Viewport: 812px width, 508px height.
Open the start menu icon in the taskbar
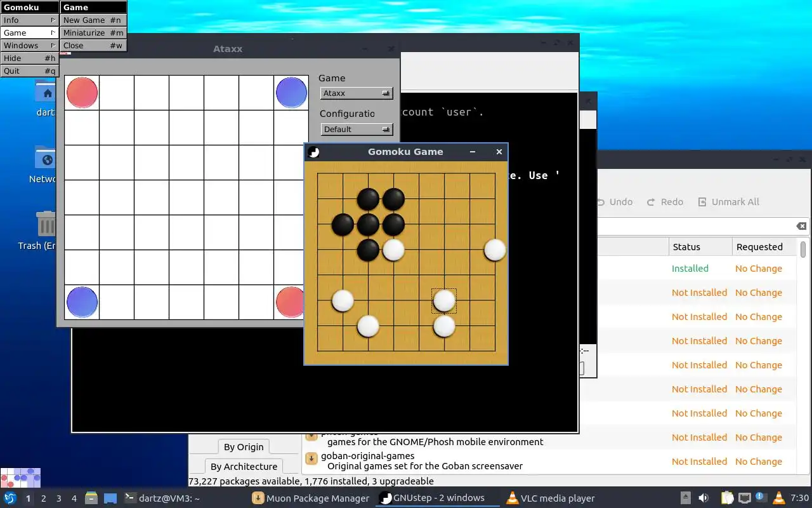click(x=10, y=498)
